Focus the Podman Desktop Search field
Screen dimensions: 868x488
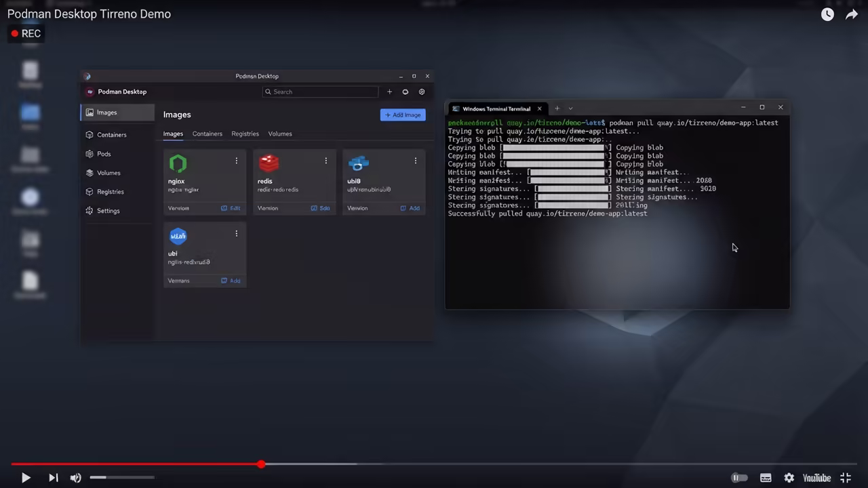tap(320, 91)
